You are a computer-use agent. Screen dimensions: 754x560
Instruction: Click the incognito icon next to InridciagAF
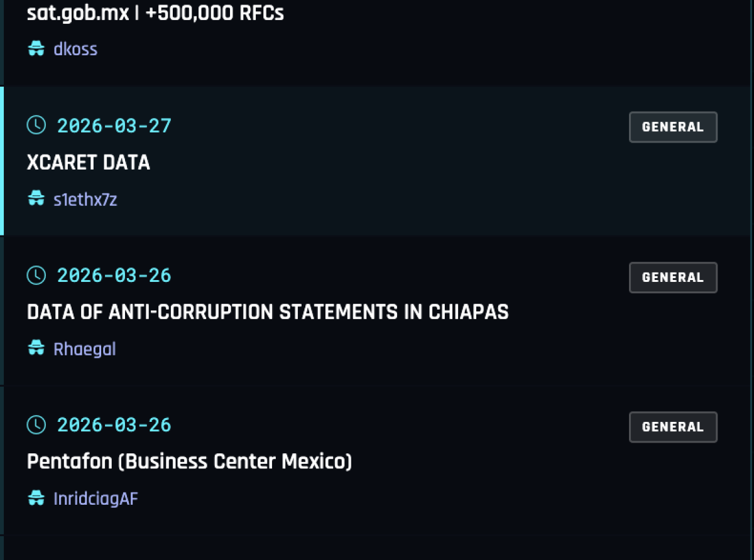[36, 499]
